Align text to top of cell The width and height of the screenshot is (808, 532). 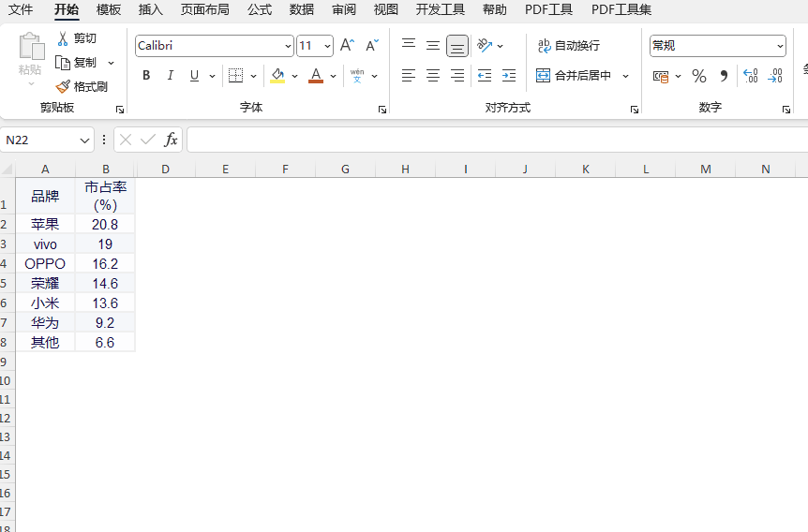pos(409,45)
